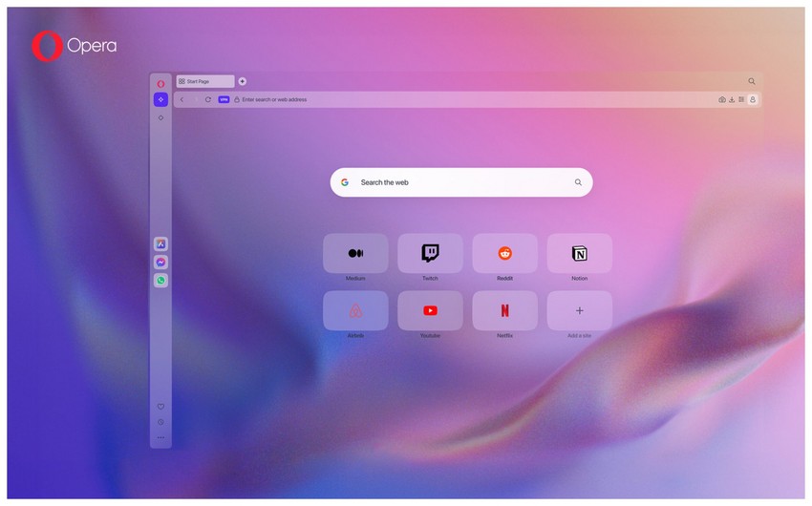Focus the Search the web field
This screenshot has height=506, width=812.
pos(461,182)
